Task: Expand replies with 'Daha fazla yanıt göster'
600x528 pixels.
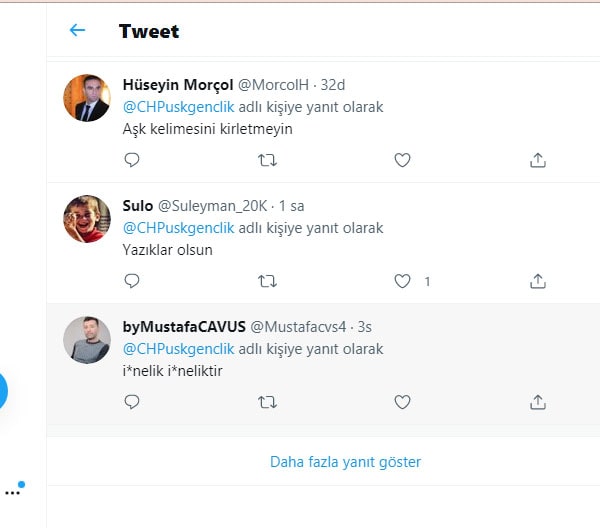Action: click(345, 462)
